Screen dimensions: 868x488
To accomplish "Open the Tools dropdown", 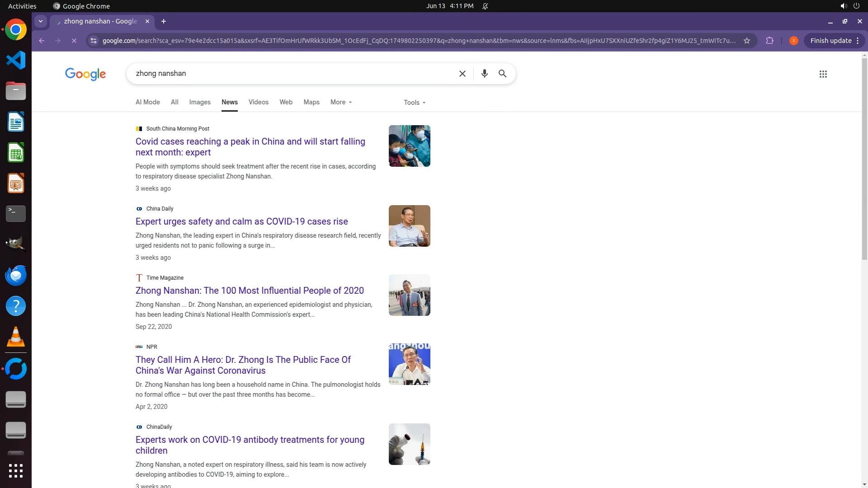I will [x=414, y=103].
